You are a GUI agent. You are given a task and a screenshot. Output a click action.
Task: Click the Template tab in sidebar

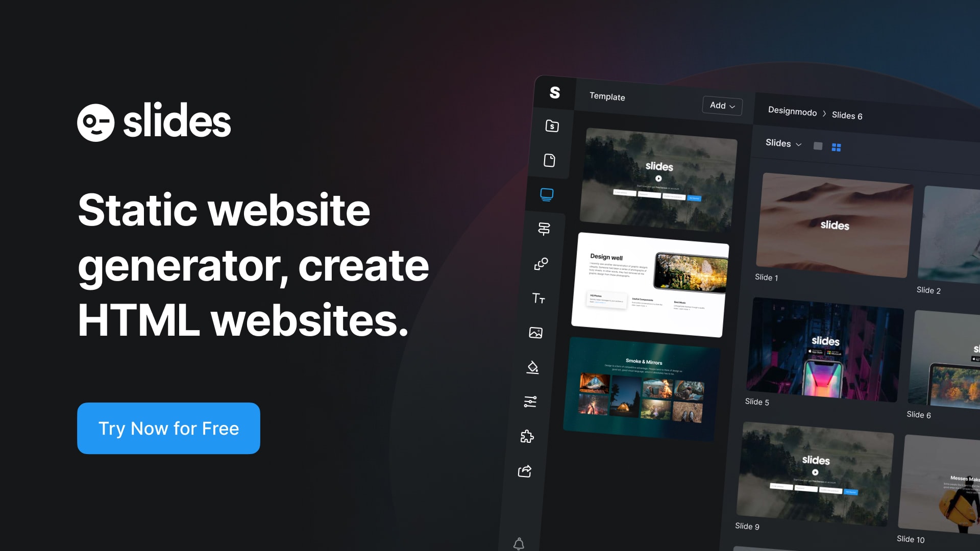tap(606, 96)
